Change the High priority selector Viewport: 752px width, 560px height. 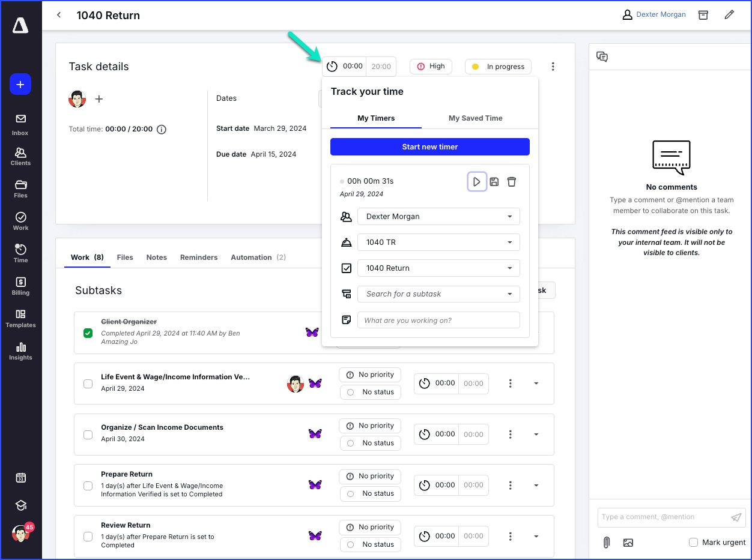[x=431, y=67]
